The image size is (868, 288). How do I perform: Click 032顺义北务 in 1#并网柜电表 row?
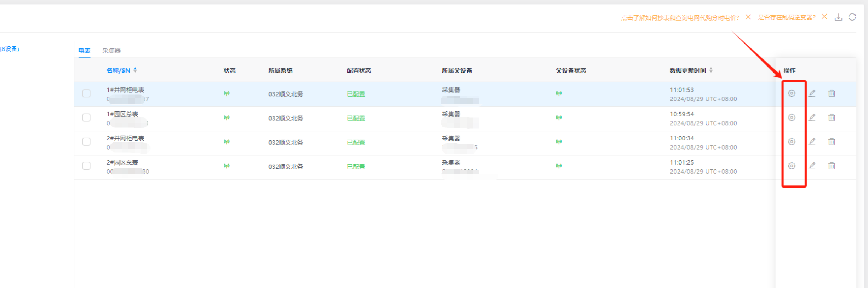(286, 94)
